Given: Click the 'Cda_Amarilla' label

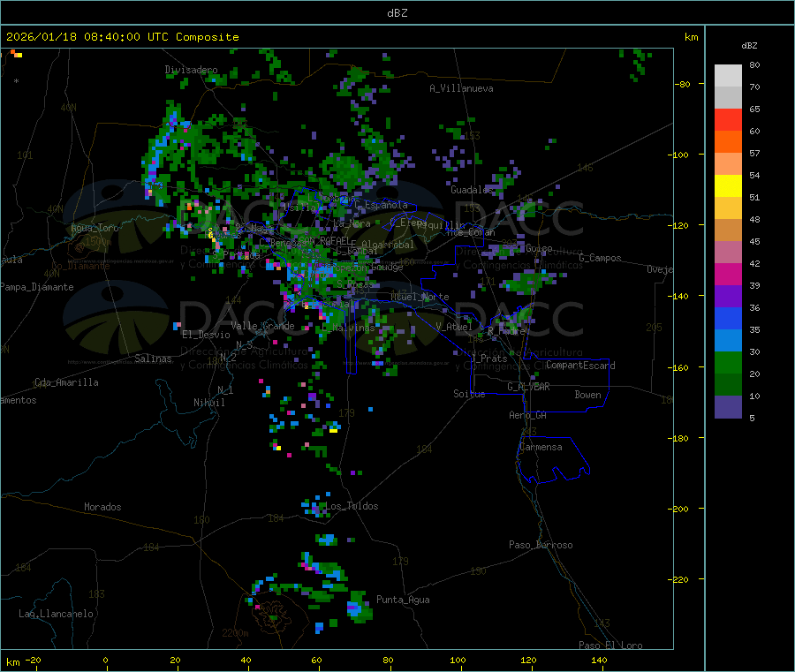Looking at the screenshot, I should pos(66,382).
